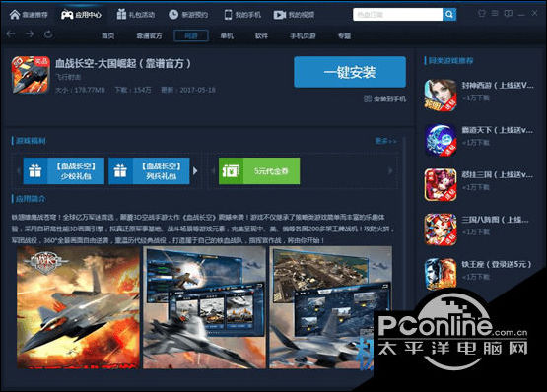Image resolution: width=547 pixels, height=392 pixels.
Task: Click the blue 一键安装 install button
Action: tap(350, 72)
